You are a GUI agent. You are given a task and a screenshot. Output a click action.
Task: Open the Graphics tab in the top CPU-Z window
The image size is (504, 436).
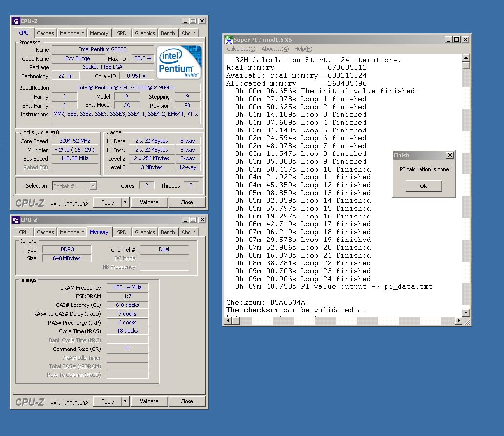tap(145, 33)
